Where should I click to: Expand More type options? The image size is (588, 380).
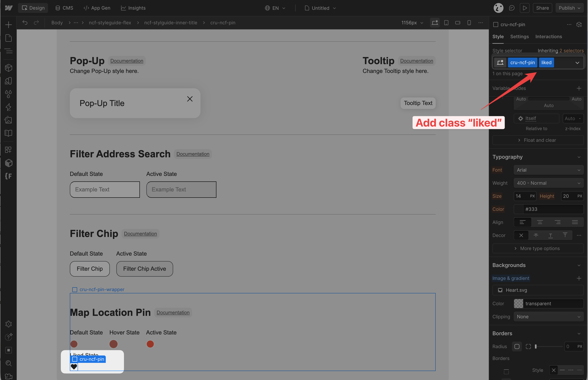click(x=538, y=248)
